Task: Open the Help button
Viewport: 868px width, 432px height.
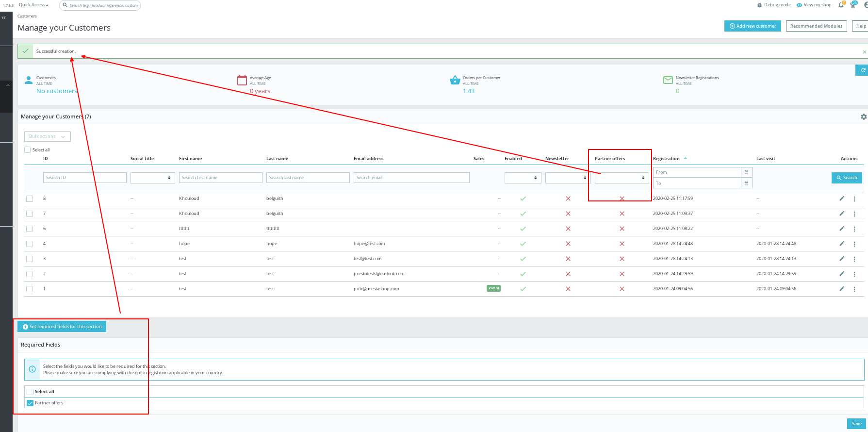Action: click(x=860, y=26)
